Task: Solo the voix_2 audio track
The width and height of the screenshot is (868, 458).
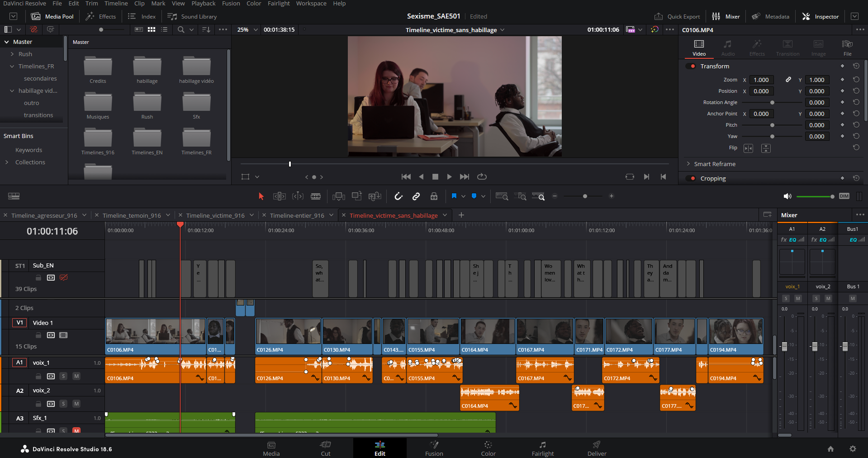Action: point(63,404)
